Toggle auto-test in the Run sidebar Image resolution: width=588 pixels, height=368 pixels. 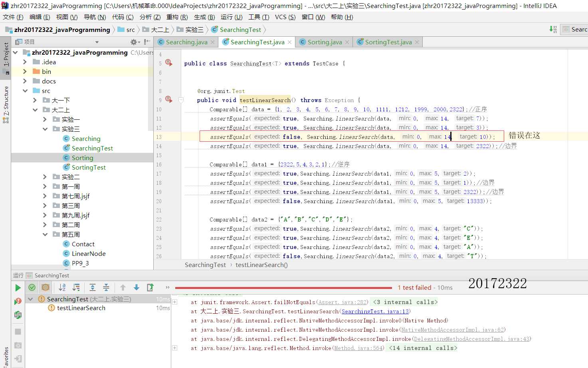tap(18, 315)
